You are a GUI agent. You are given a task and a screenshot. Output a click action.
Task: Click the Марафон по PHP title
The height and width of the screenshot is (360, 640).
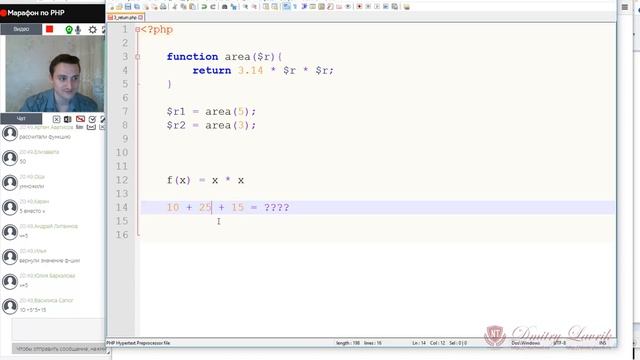[36, 13]
